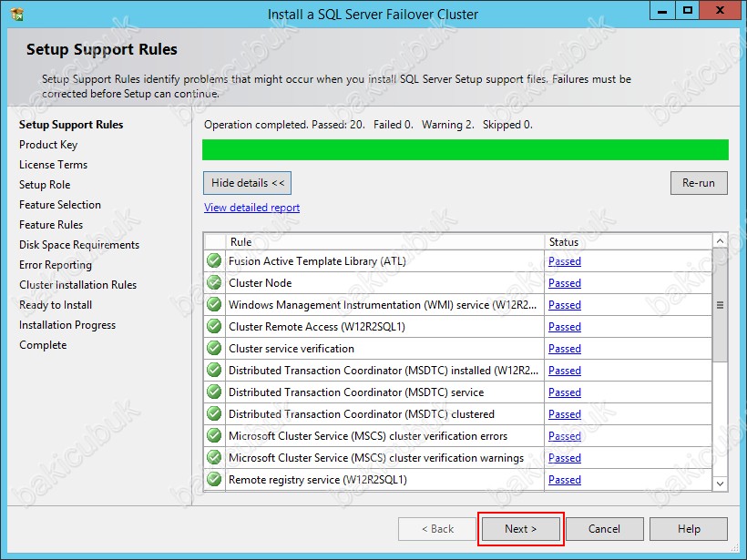Screen dimensions: 747x560
Task: Select the Error Reporting step
Action: coord(56,265)
